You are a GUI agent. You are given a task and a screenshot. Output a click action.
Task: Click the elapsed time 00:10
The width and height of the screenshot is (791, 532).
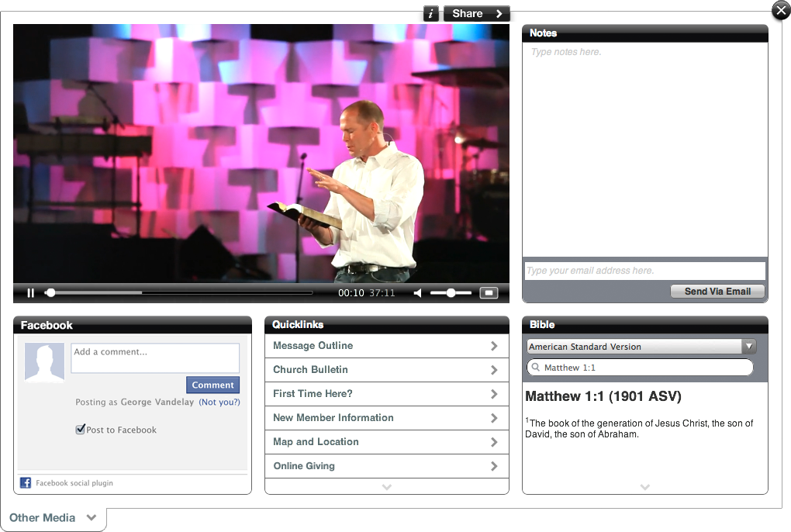coord(351,293)
